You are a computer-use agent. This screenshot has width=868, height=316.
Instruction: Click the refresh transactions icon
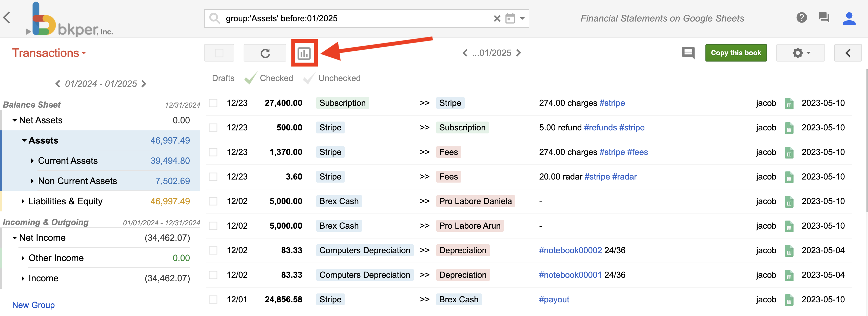click(x=265, y=53)
